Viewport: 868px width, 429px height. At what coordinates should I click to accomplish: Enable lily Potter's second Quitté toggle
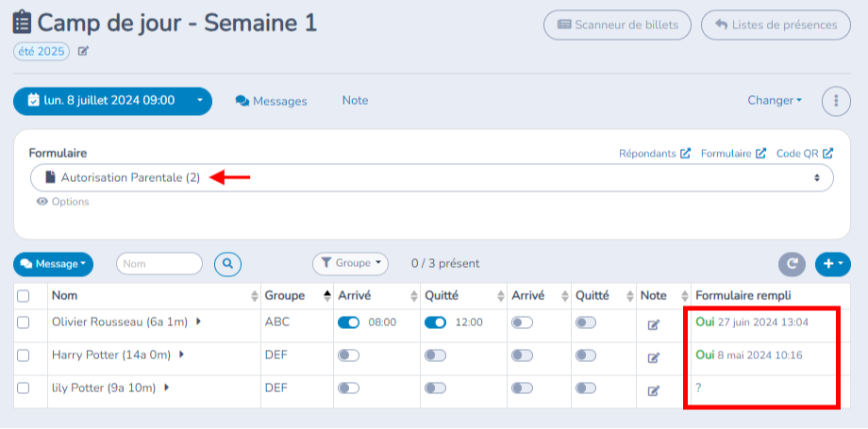tap(586, 388)
